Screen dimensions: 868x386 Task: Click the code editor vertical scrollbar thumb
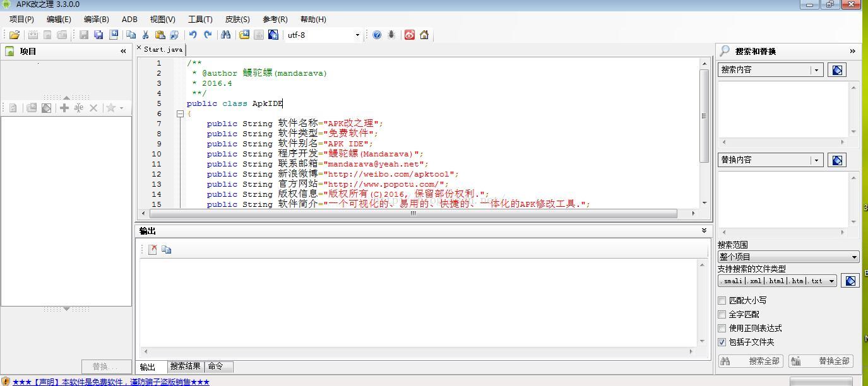[x=705, y=115]
